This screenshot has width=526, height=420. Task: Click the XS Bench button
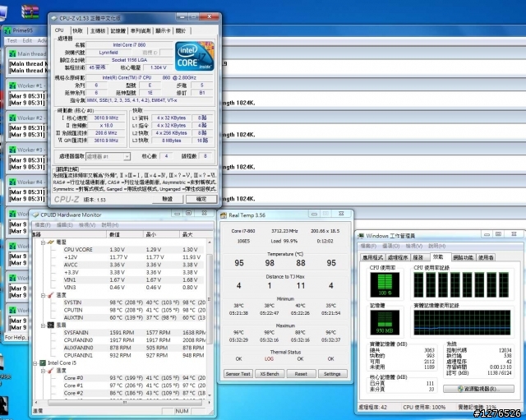tap(270, 374)
